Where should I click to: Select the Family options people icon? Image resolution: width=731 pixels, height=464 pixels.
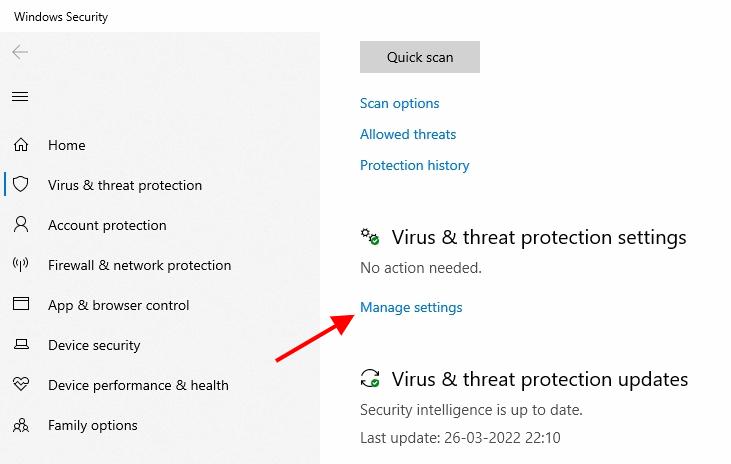click(x=21, y=425)
